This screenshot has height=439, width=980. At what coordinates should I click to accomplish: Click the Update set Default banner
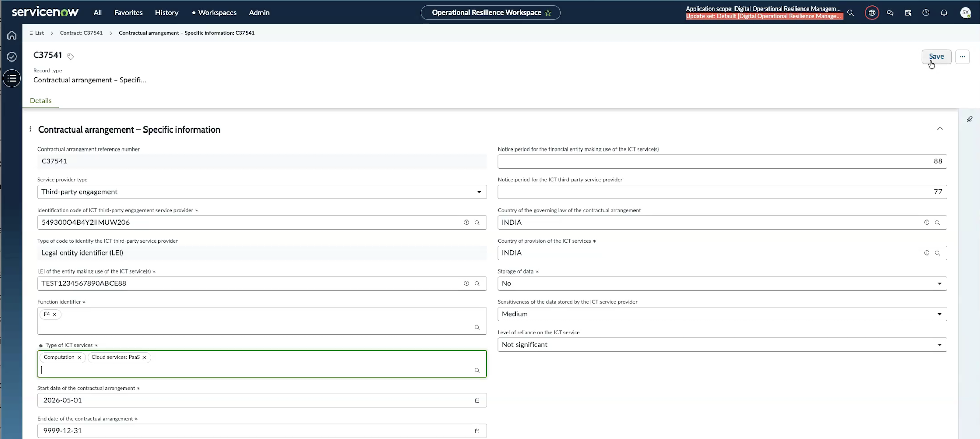[x=764, y=16]
